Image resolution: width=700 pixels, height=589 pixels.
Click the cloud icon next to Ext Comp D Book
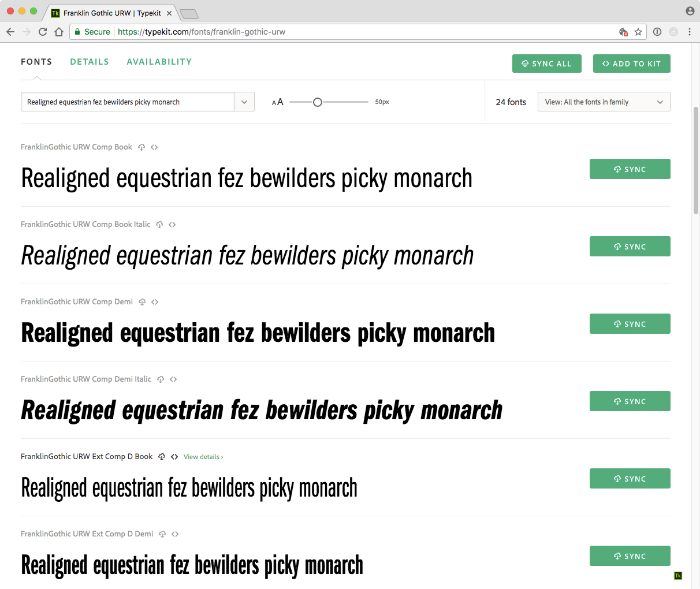pyautogui.click(x=162, y=457)
